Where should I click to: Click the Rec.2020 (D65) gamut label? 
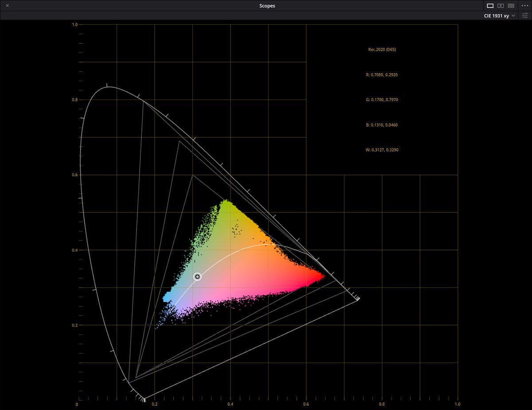point(382,50)
